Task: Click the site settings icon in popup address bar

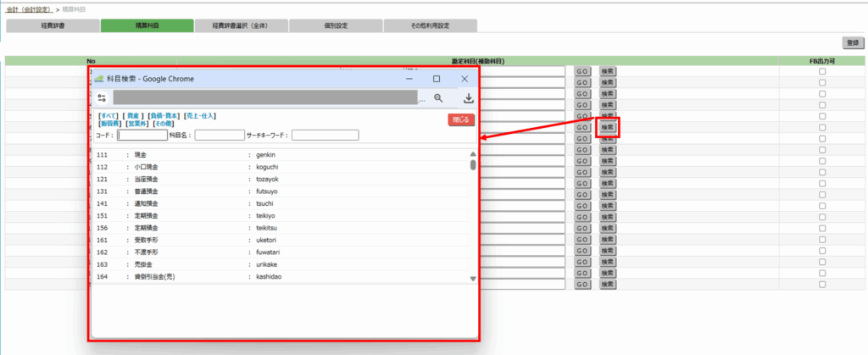Action: [x=102, y=98]
